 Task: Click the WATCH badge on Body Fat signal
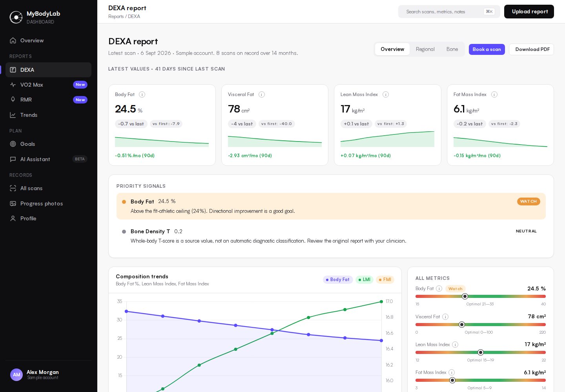pos(529,201)
